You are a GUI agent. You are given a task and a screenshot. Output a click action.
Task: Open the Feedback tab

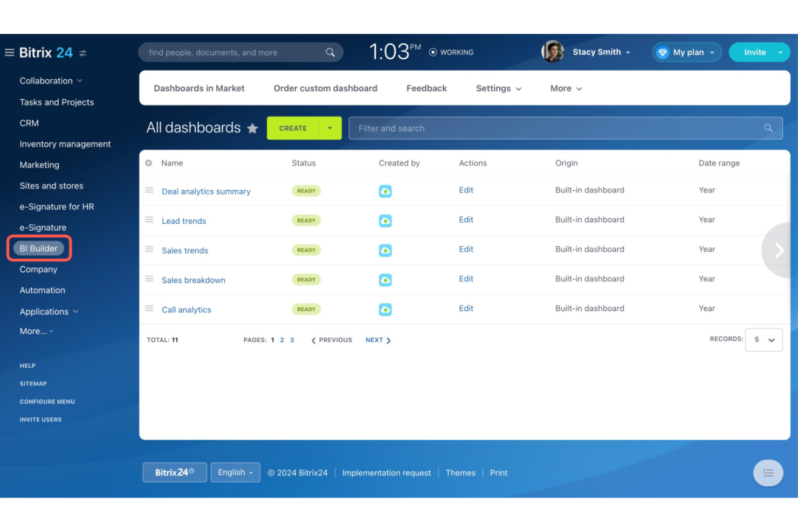click(x=426, y=88)
